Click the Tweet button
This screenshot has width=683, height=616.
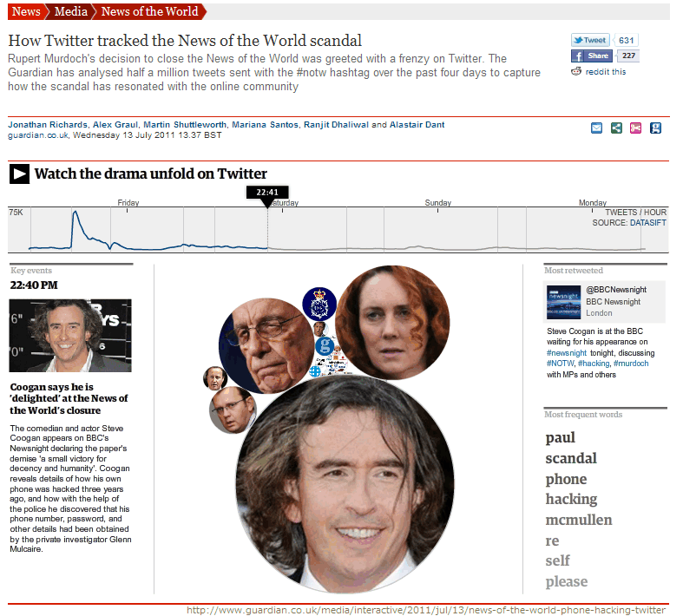590,40
